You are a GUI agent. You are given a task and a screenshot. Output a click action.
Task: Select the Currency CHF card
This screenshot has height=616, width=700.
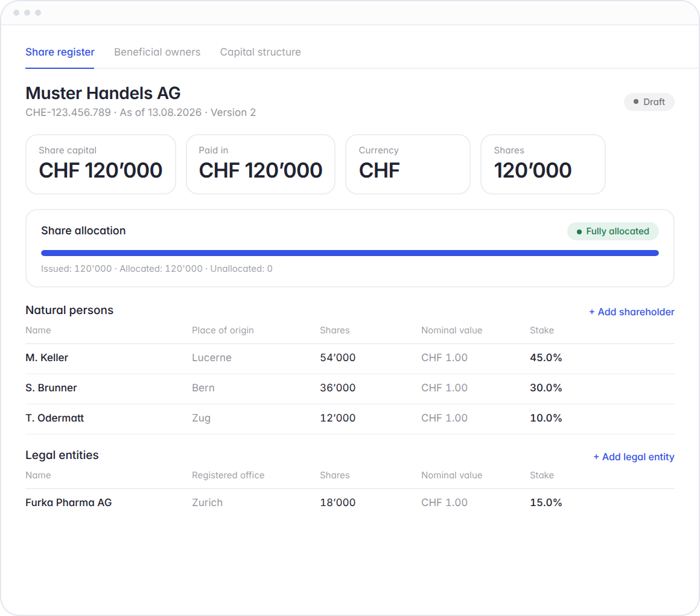[x=408, y=164]
